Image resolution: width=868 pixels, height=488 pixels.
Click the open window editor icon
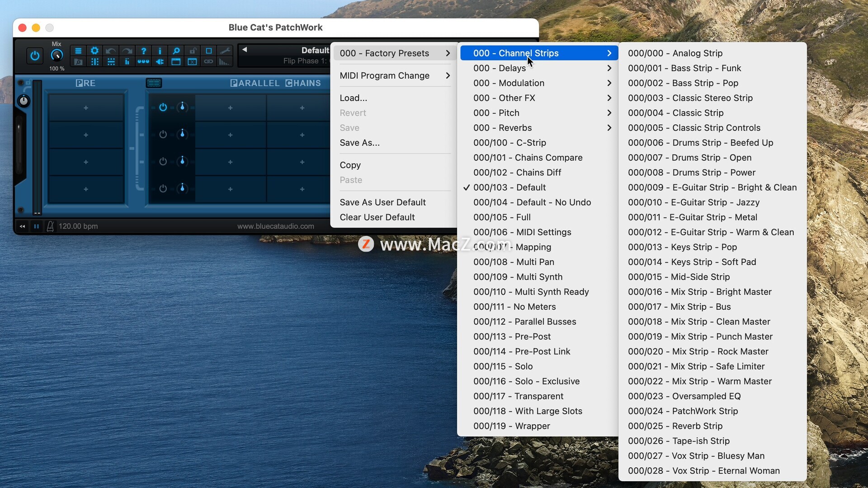point(176,61)
